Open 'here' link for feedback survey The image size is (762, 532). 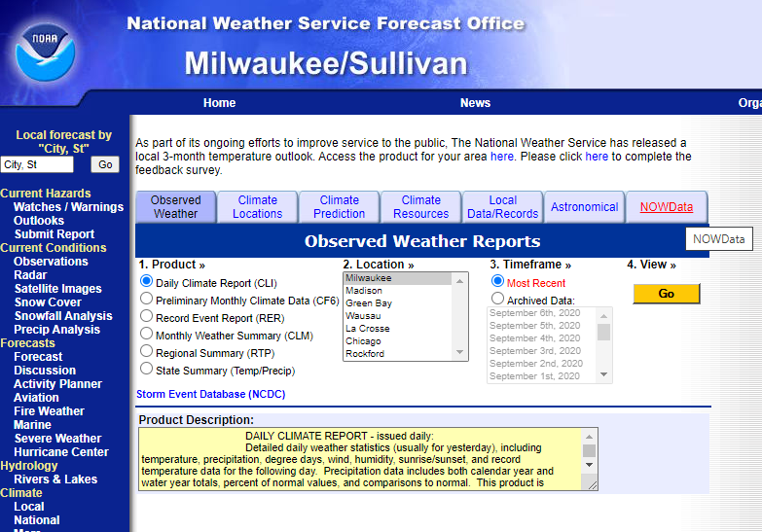coord(597,157)
